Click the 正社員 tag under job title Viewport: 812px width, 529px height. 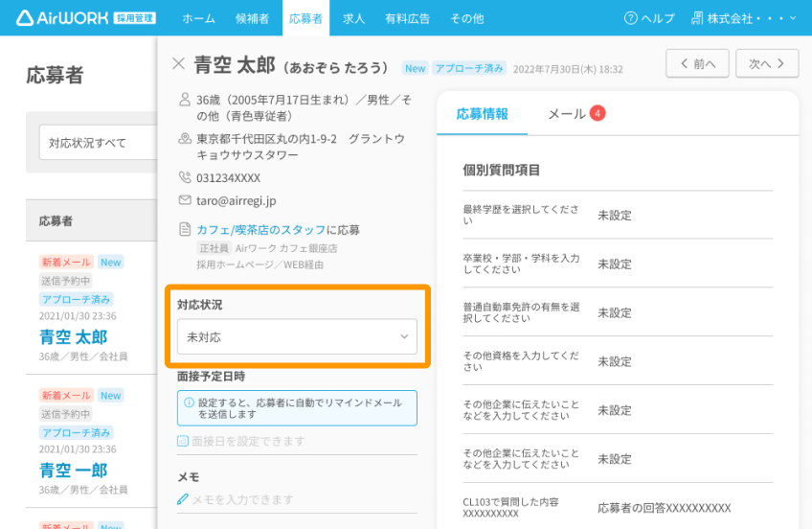[x=214, y=248]
